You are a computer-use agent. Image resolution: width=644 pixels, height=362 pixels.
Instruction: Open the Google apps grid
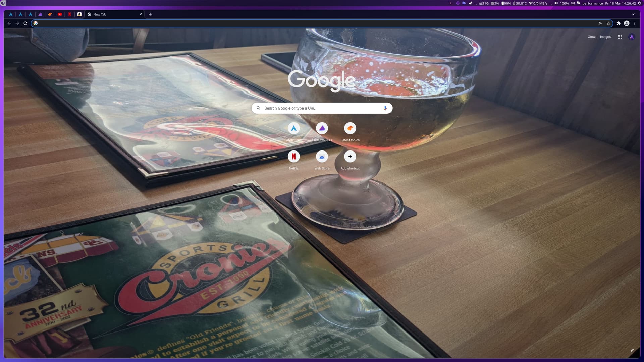click(x=620, y=37)
